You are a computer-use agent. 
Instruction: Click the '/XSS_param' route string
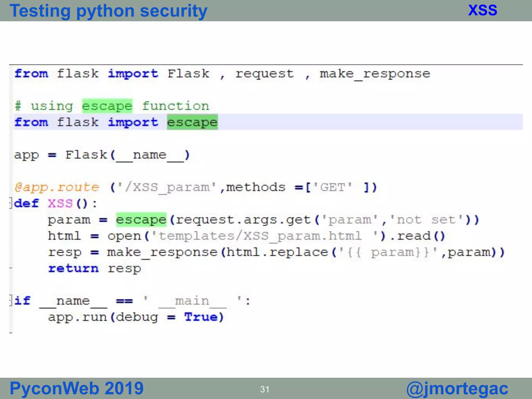tap(167, 187)
